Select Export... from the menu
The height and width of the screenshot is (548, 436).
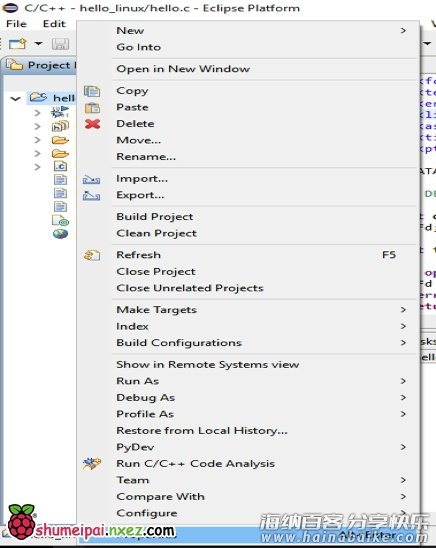point(248,195)
